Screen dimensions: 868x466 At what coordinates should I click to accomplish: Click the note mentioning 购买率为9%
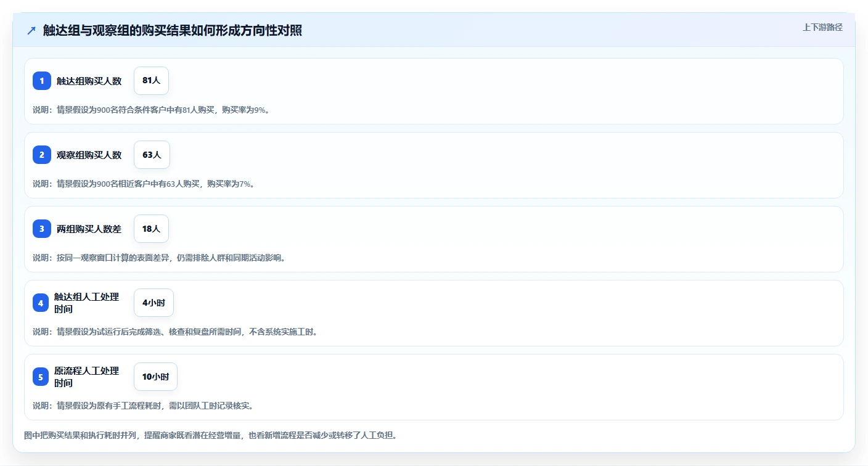pos(151,110)
